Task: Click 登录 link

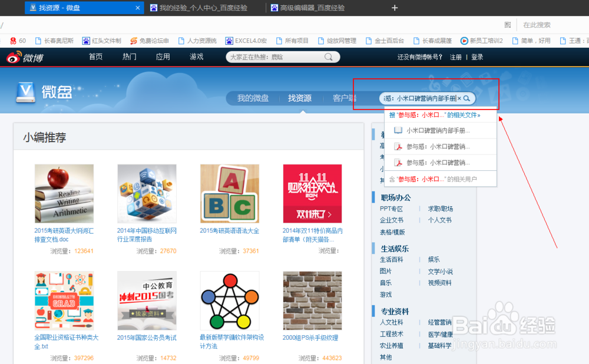Action: [x=477, y=57]
